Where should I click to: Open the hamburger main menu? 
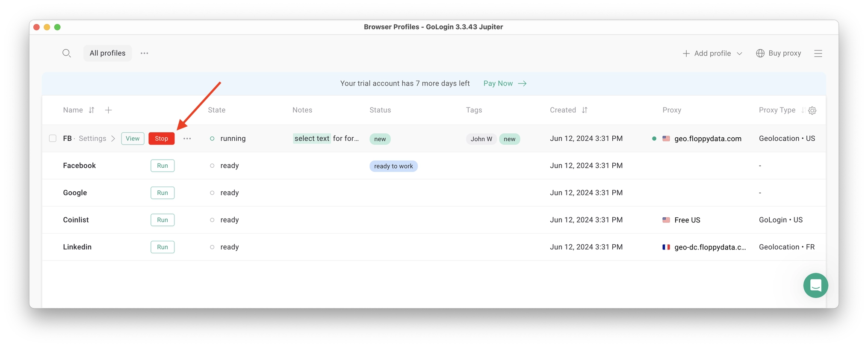coord(818,53)
